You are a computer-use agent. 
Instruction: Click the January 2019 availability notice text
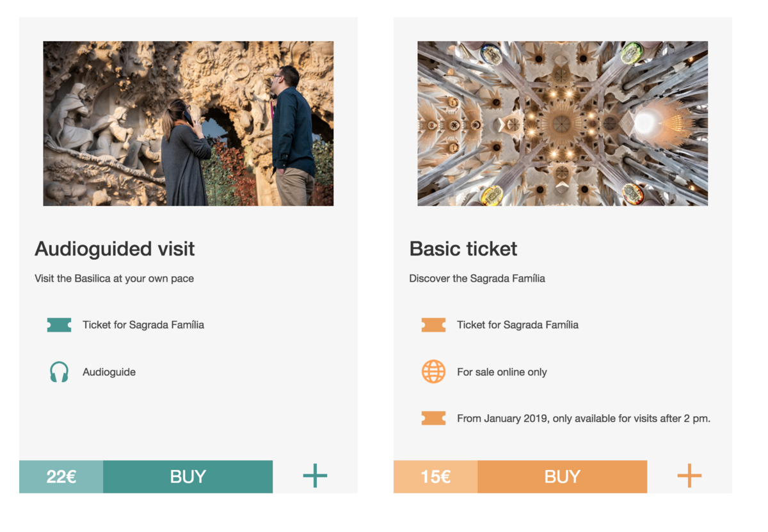click(584, 419)
